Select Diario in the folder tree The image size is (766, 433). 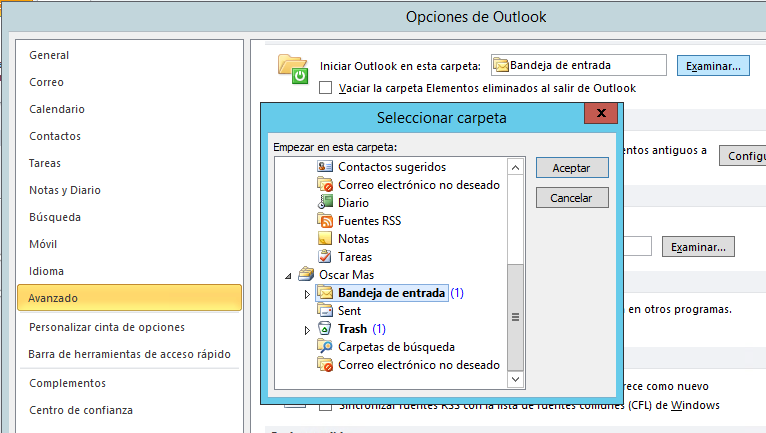coord(353,202)
